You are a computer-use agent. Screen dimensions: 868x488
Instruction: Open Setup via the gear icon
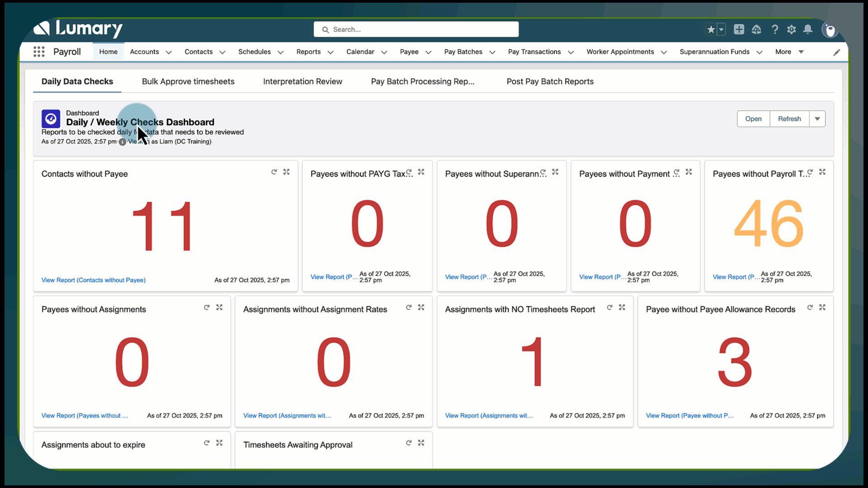(x=791, y=29)
